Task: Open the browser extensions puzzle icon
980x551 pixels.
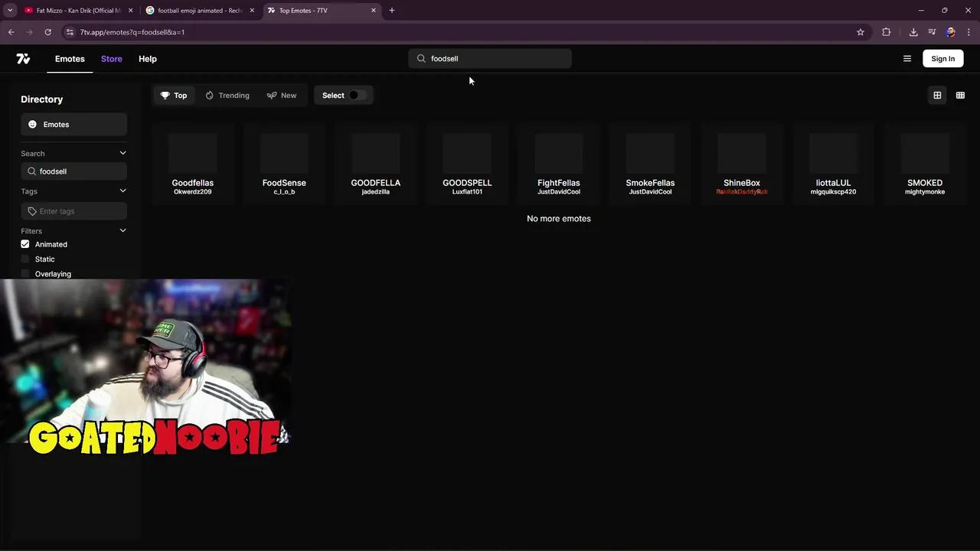Action: pyautogui.click(x=887, y=32)
